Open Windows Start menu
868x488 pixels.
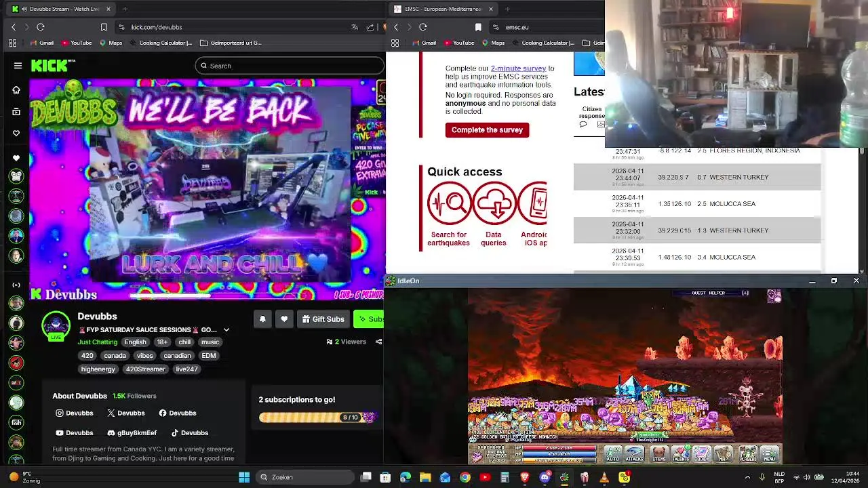[x=244, y=477]
